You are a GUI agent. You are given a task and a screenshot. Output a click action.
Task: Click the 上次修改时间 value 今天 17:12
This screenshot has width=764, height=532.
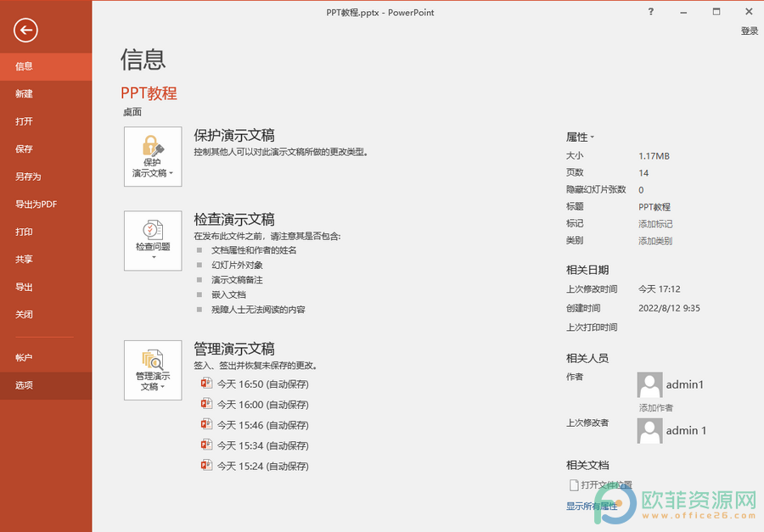[660, 289]
